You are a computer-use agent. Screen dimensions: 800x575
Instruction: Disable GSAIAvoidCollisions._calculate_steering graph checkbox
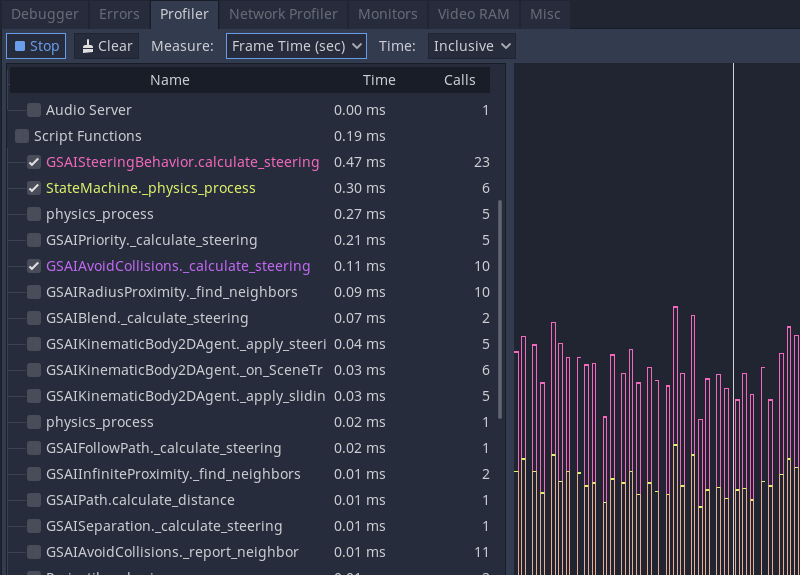34,266
